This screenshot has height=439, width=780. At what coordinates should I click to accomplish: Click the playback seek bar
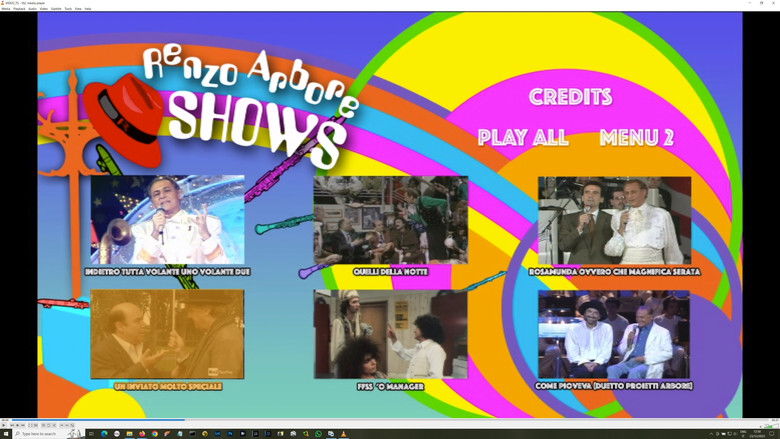[390, 419]
